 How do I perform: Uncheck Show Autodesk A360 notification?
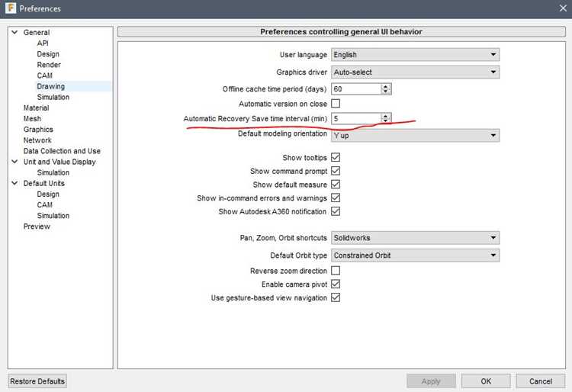pyautogui.click(x=336, y=211)
